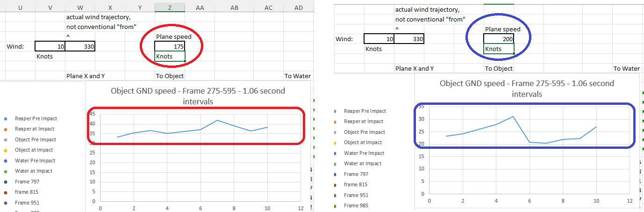Image resolution: width=644 pixels, height=212 pixels.
Task: Click right legend marker for Reaper at Impact
Action: tap(334, 122)
